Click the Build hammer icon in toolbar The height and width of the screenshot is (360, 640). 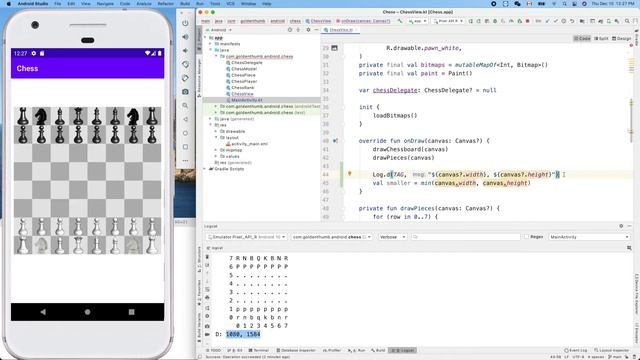[400, 21]
